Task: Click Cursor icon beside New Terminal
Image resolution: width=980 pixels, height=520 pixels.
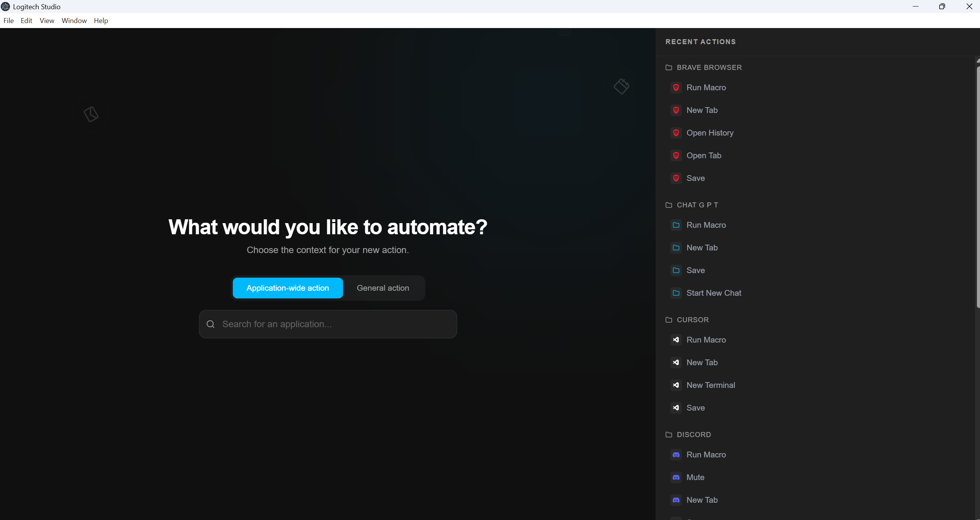Action: click(676, 385)
